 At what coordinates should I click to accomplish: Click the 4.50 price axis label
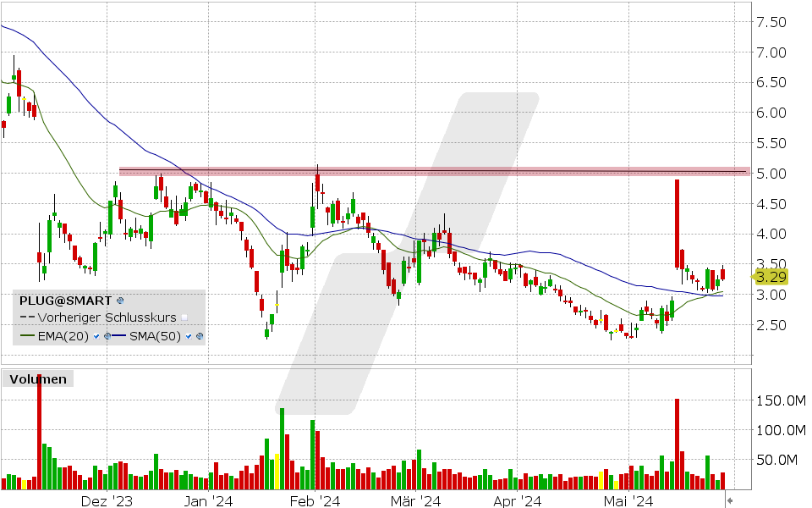click(771, 204)
